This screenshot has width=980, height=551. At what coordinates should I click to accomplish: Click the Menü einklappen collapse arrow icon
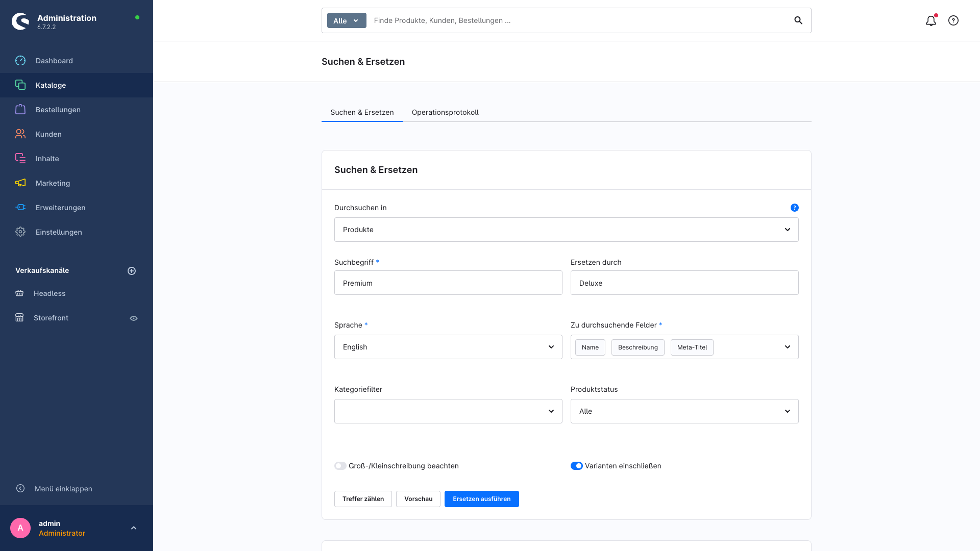tap(20, 489)
